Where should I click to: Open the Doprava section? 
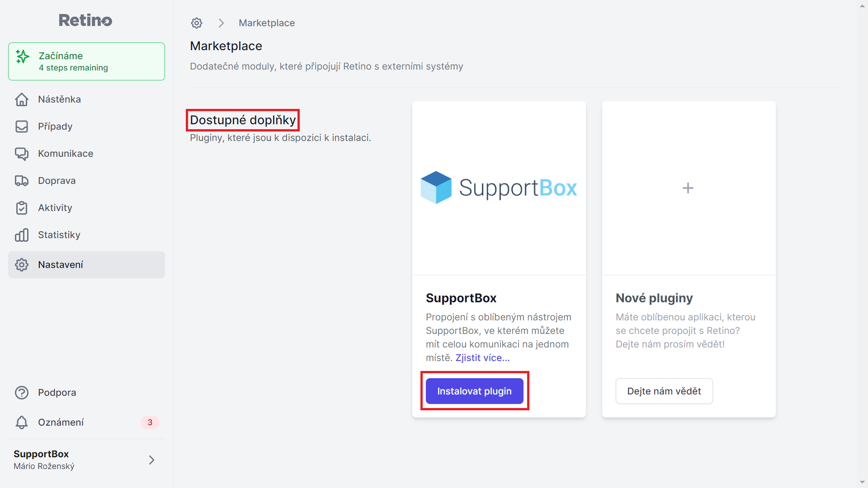click(x=86, y=181)
